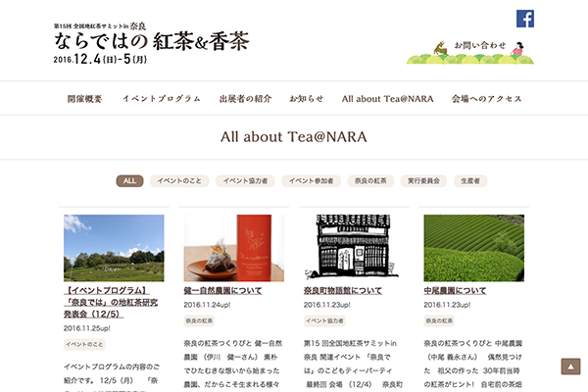Open the green tea terraces thumbnail
The height and width of the screenshot is (392, 588).
[x=474, y=248]
